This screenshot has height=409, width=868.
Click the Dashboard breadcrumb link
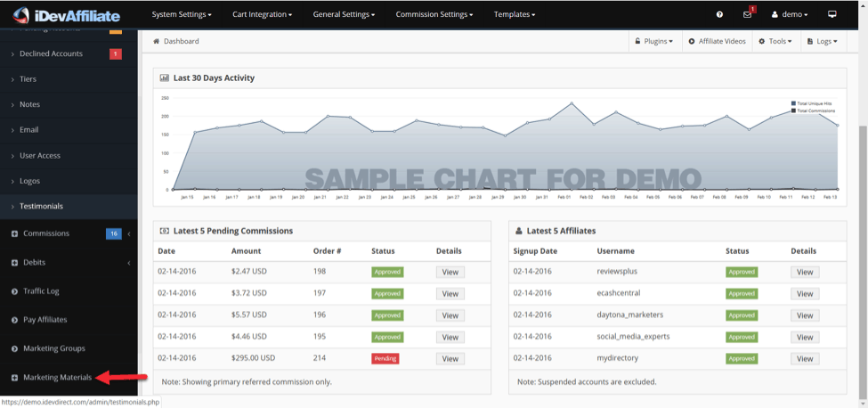tap(181, 42)
